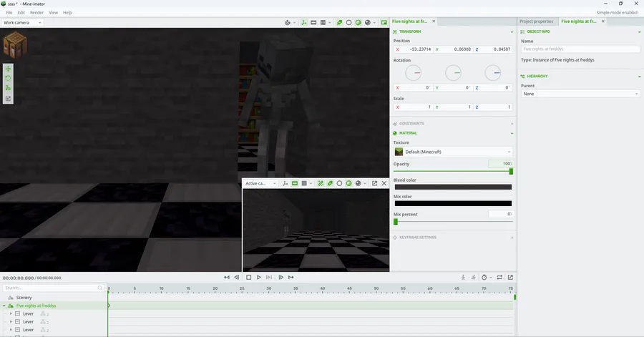The image size is (644, 337).
Task: Select the Scenery item in timeline list
Action: 24,297
